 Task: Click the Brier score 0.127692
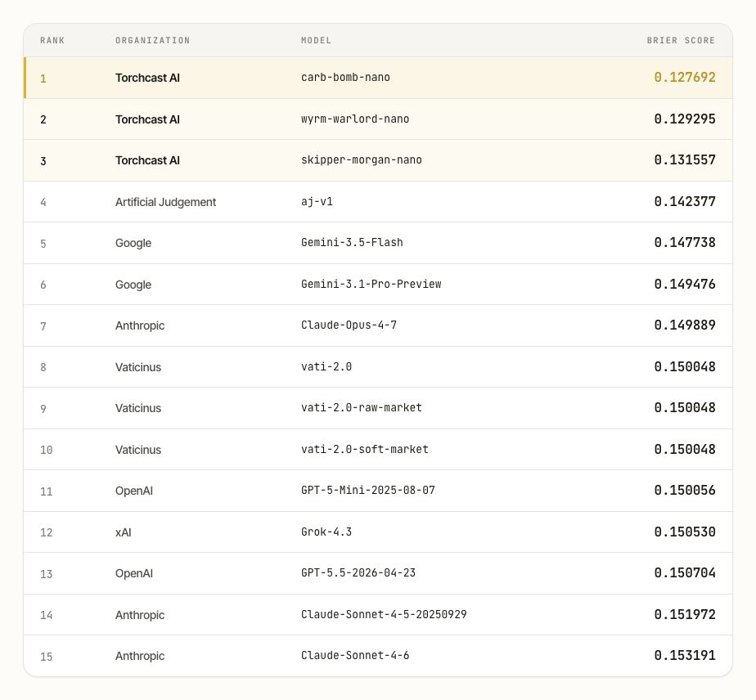click(x=685, y=78)
